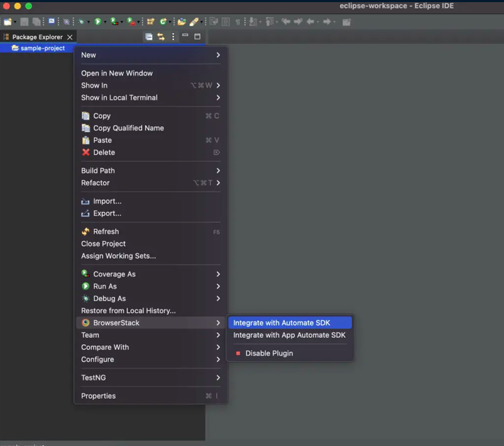The width and height of the screenshot is (504, 446).
Task: Choose Paste from the context menu
Action: pyautogui.click(x=151, y=141)
